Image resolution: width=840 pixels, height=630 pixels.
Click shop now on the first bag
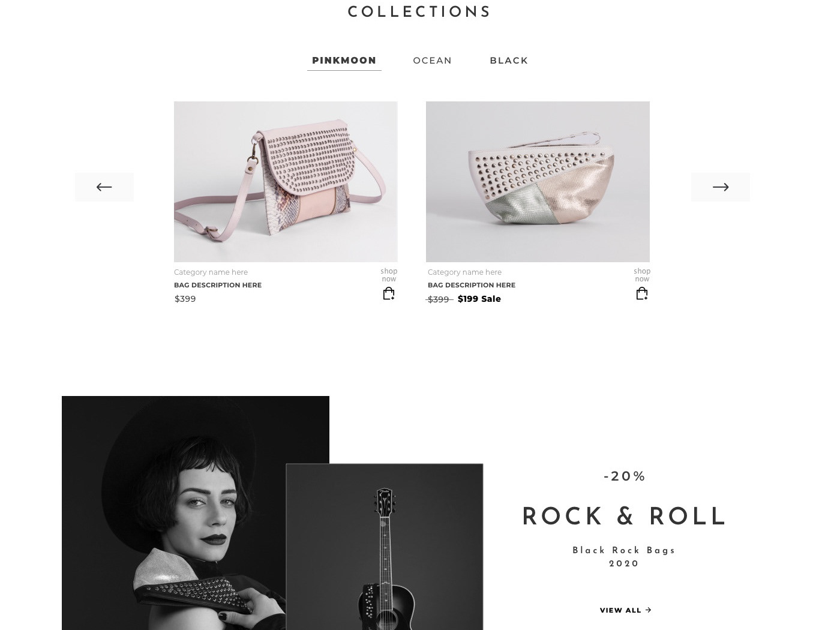pos(389,275)
